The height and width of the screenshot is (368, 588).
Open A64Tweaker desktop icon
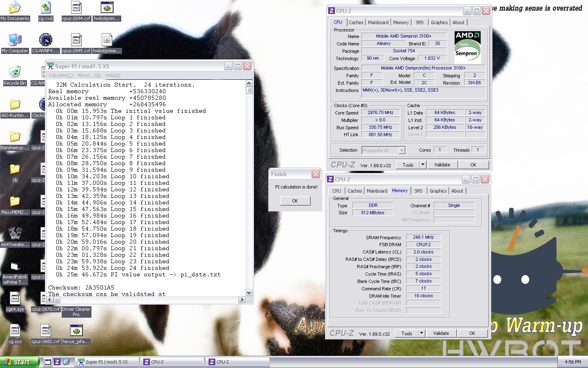pos(15,237)
